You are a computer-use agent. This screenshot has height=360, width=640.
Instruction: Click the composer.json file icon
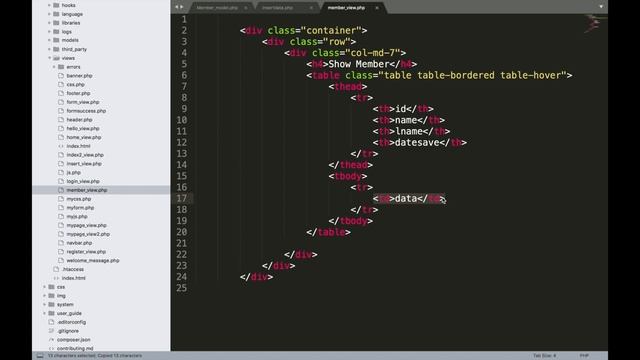51,340
